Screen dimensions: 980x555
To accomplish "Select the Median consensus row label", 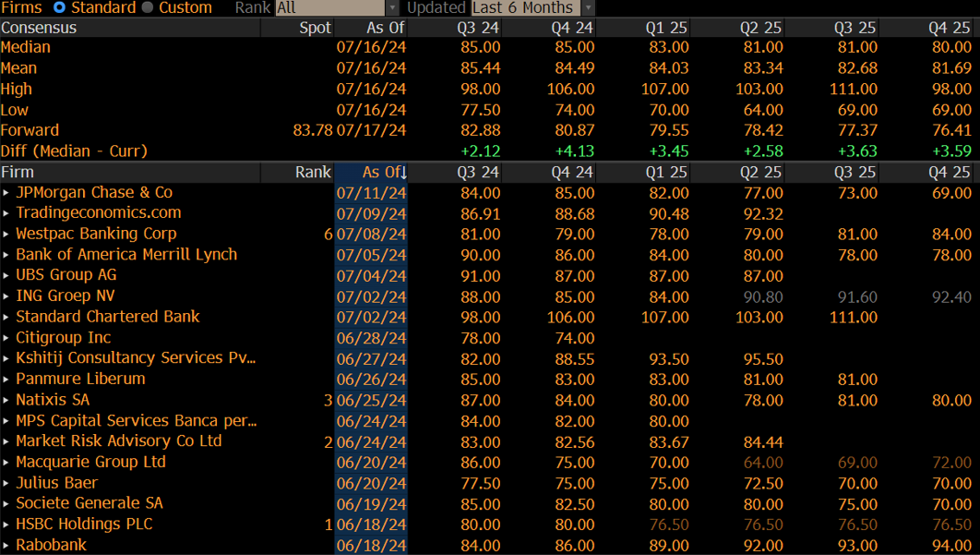I will 26,47.
